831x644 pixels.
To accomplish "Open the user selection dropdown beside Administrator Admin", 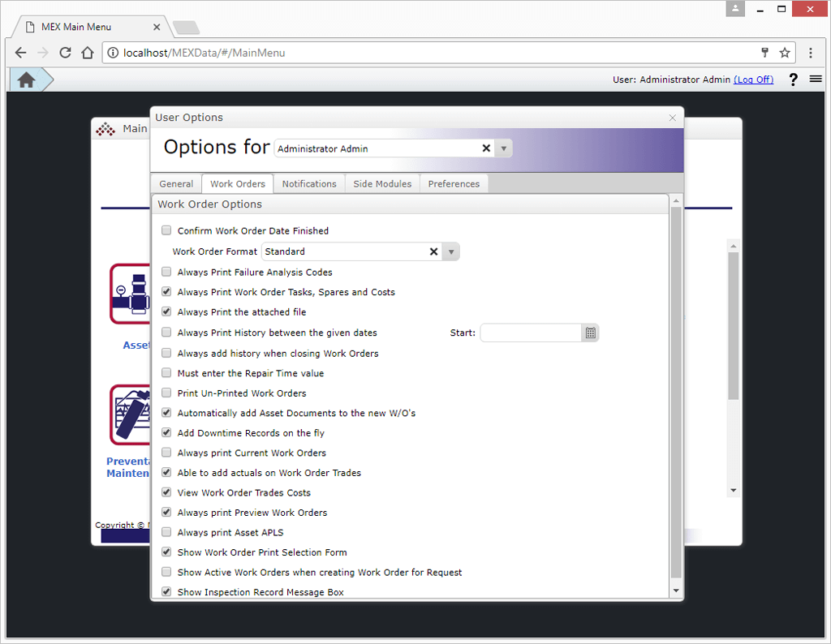I will 503,148.
